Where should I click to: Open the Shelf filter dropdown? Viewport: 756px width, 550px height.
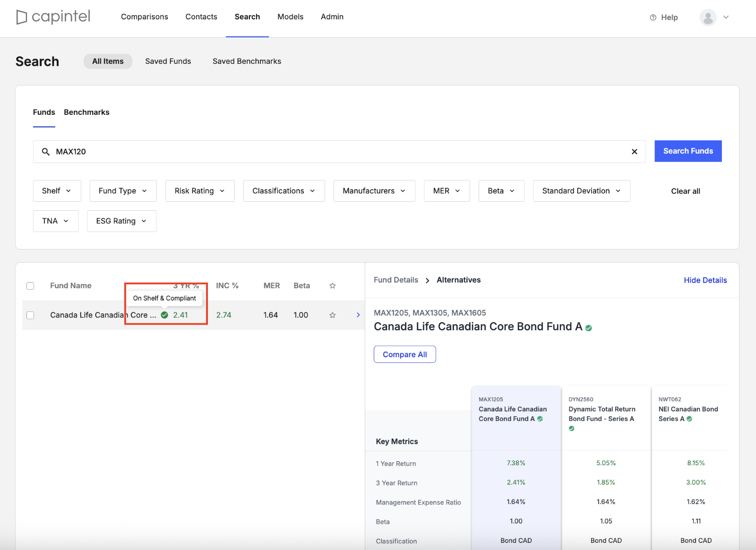point(57,191)
